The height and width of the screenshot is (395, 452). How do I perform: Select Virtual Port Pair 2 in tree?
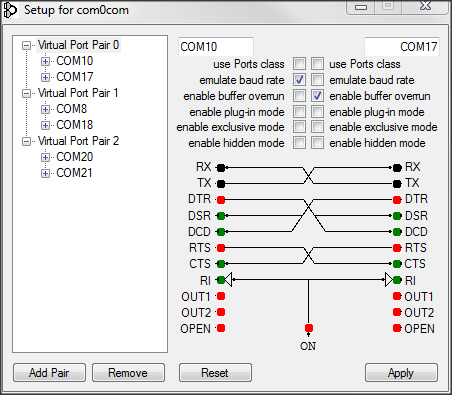pos(78,141)
